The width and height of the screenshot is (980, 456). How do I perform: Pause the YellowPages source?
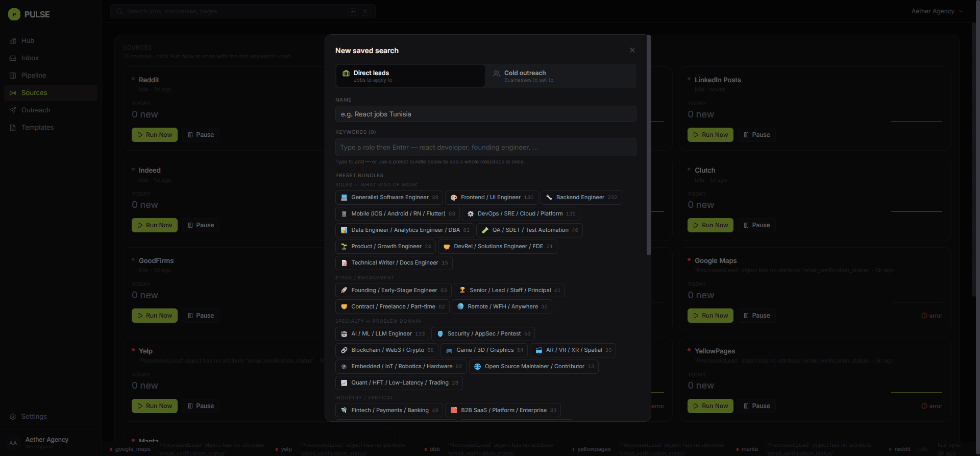[756, 406]
